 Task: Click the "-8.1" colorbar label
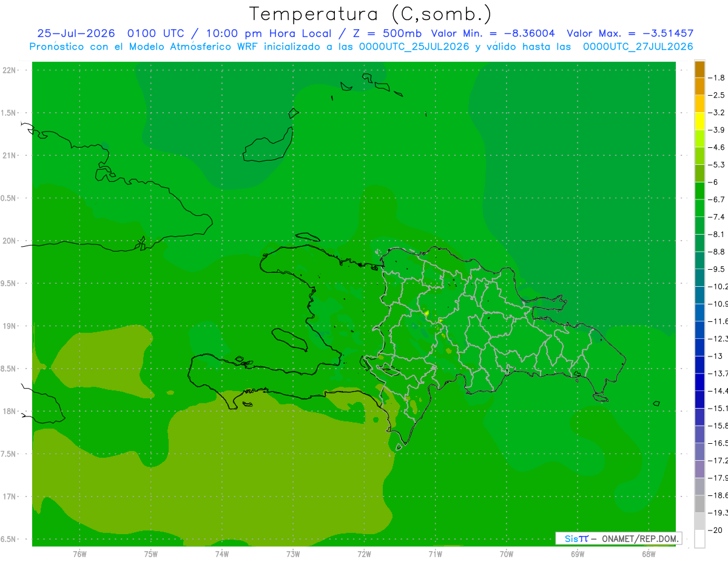point(718,234)
